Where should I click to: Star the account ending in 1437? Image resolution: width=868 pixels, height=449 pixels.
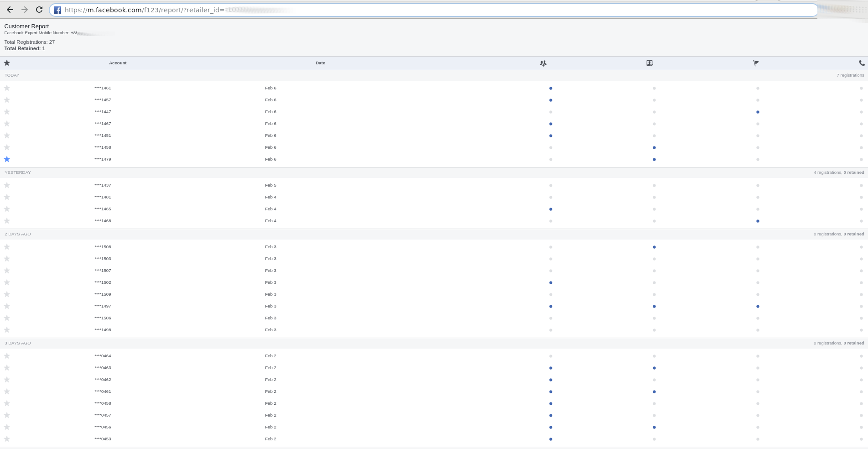7,185
